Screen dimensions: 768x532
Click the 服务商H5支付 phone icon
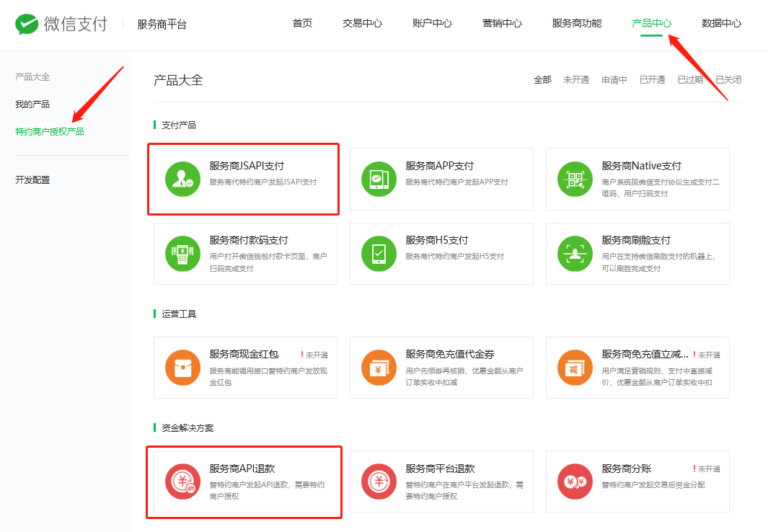[379, 254]
